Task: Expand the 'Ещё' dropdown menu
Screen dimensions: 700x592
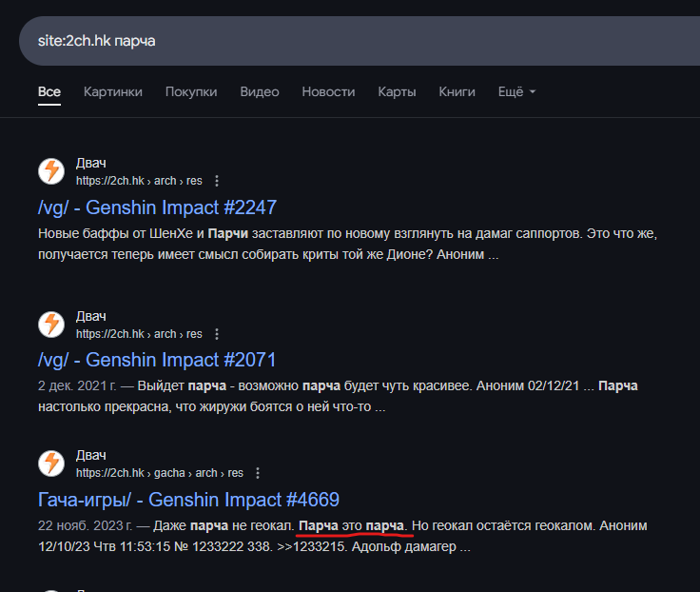Action: click(x=516, y=91)
